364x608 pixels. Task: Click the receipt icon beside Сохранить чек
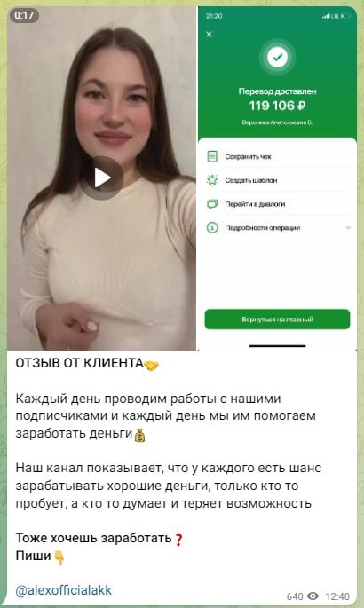pos(212,156)
